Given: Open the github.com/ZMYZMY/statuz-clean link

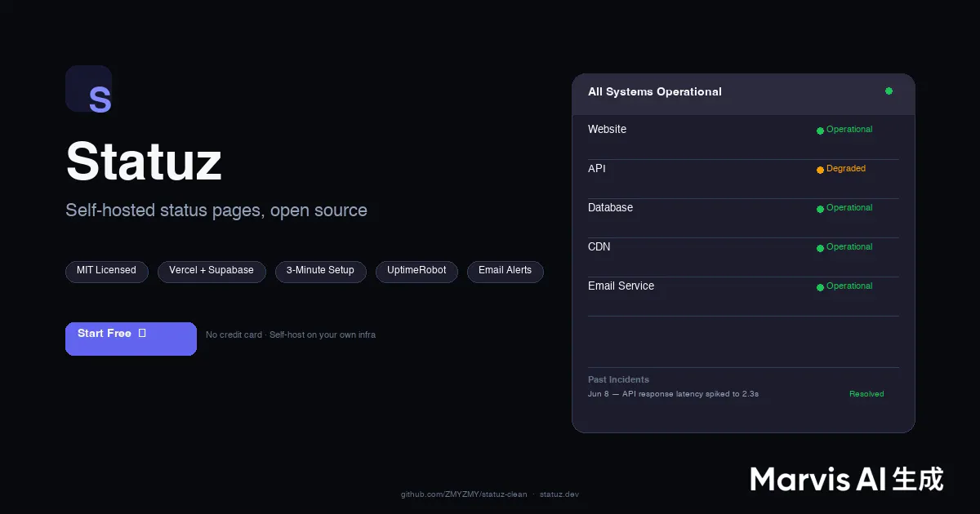Looking at the screenshot, I should point(464,494).
